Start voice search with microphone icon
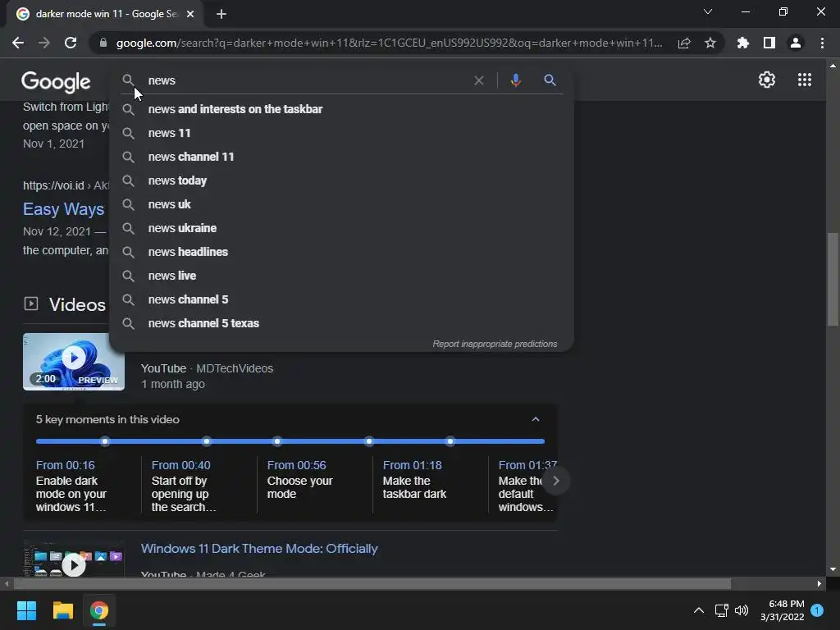 tap(515, 80)
